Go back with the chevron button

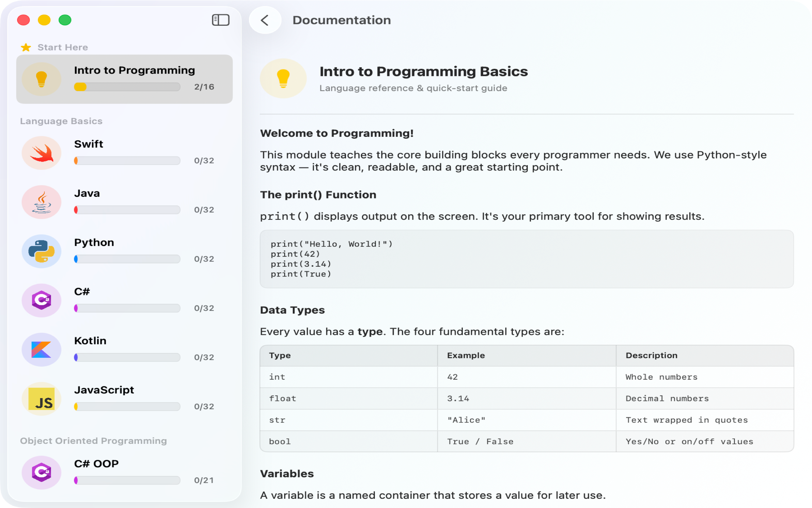(x=265, y=20)
